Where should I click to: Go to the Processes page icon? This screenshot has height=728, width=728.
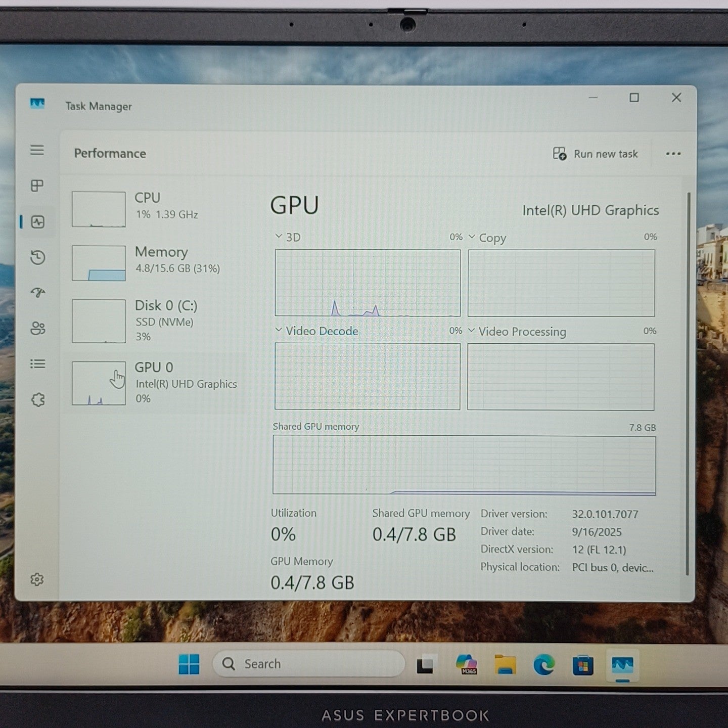click(37, 186)
